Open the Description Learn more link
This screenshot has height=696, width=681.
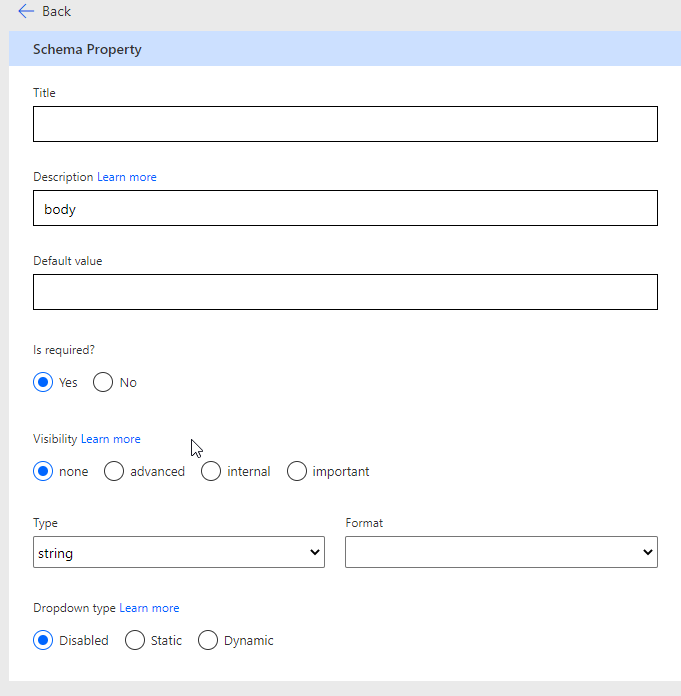(x=126, y=177)
